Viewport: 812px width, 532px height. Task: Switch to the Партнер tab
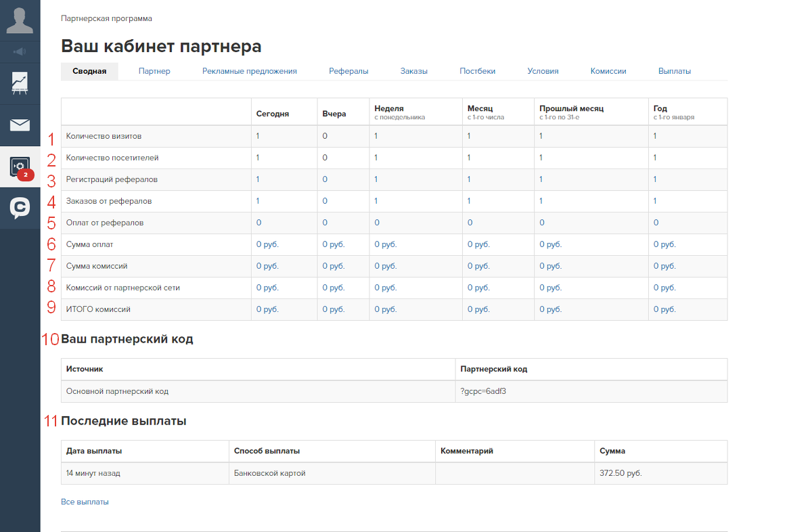point(154,71)
